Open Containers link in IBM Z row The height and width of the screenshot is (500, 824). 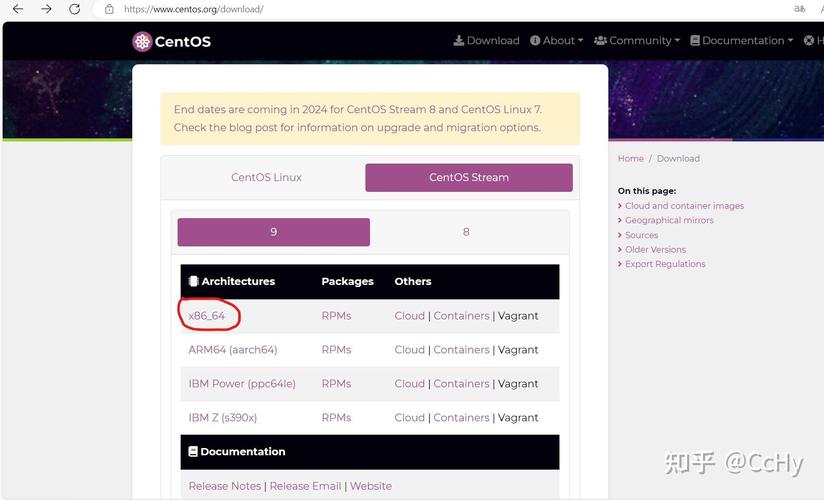461,417
